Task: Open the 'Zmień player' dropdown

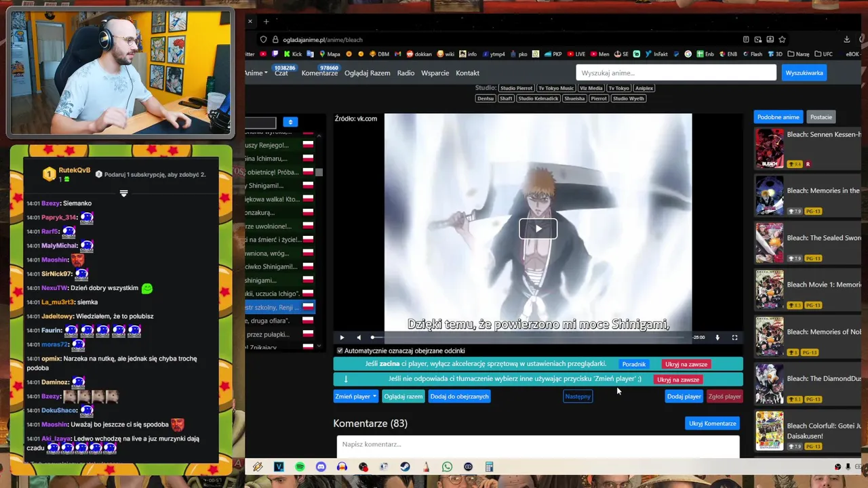Action: coord(355,396)
